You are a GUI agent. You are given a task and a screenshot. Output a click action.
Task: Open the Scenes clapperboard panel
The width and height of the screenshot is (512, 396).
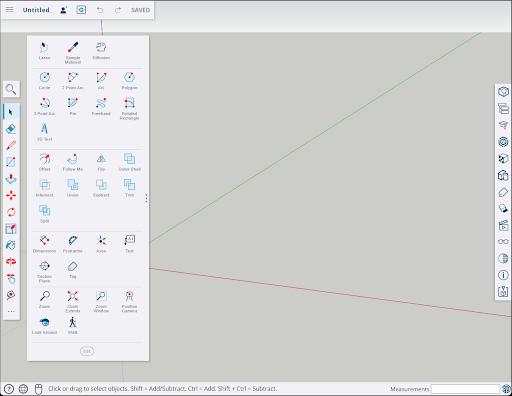(503, 225)
